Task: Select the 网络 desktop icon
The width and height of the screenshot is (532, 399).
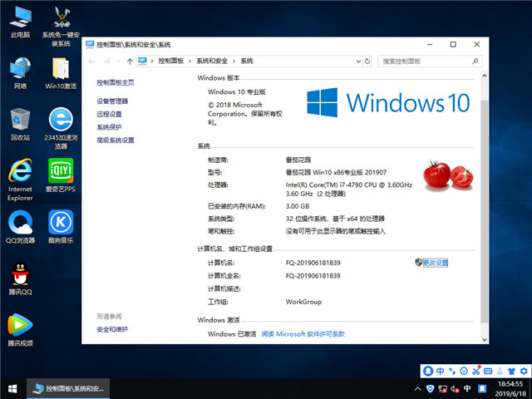Action: coord(20,73)
